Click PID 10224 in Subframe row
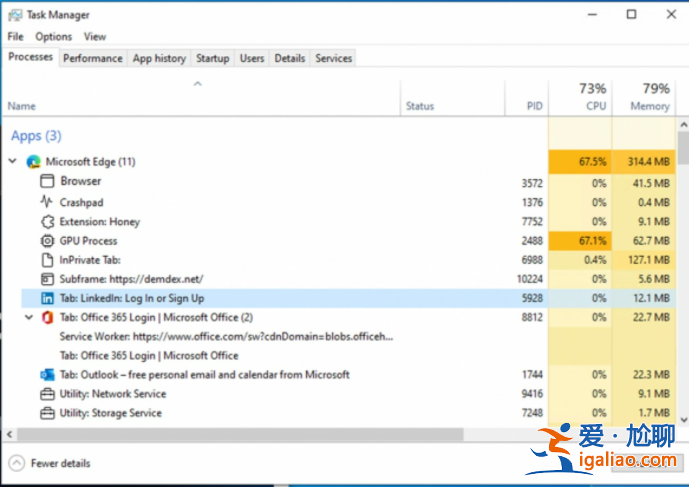Screen dimensions: 689x487 (x=530, y=279)
